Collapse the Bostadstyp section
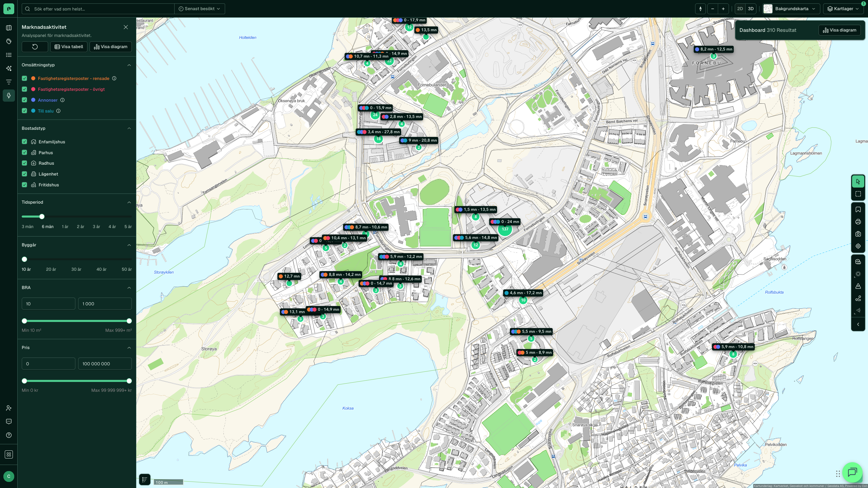The image size is (868, 488). [x=129, y=128]
